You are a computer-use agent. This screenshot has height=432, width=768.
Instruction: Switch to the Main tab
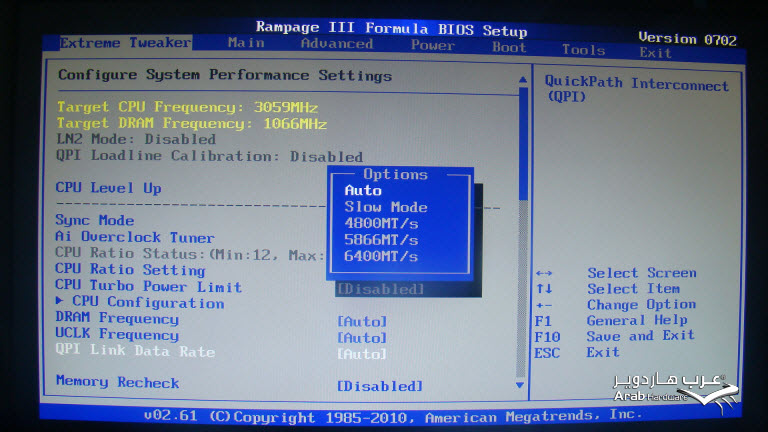(246, 43)
